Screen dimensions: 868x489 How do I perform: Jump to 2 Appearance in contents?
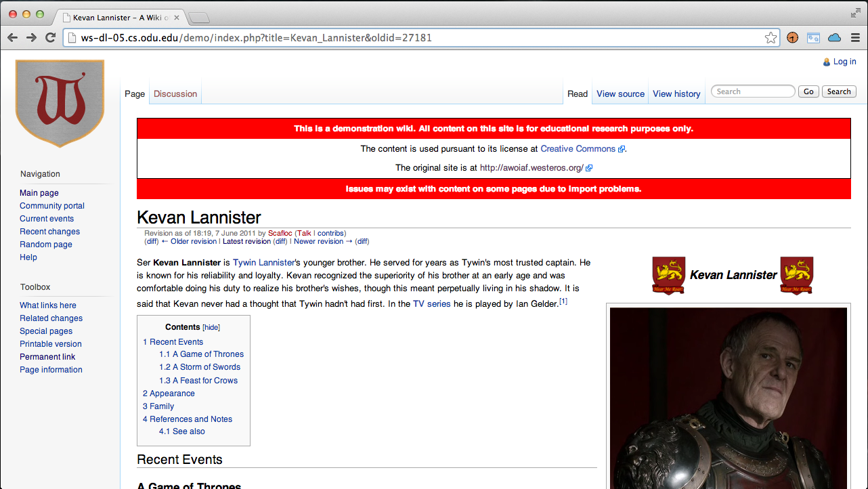[x=169, y=394]
